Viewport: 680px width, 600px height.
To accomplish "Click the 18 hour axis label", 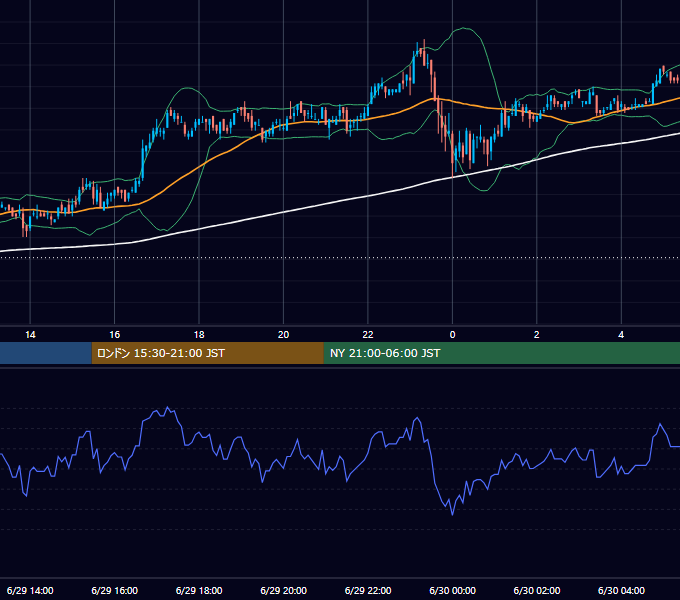I will [199, 335].
